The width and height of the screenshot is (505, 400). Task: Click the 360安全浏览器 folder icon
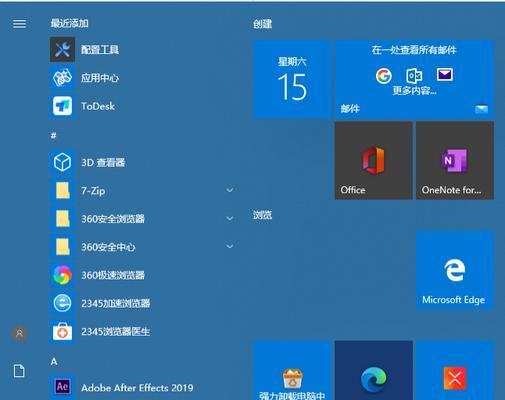click(x=62, y=219)
